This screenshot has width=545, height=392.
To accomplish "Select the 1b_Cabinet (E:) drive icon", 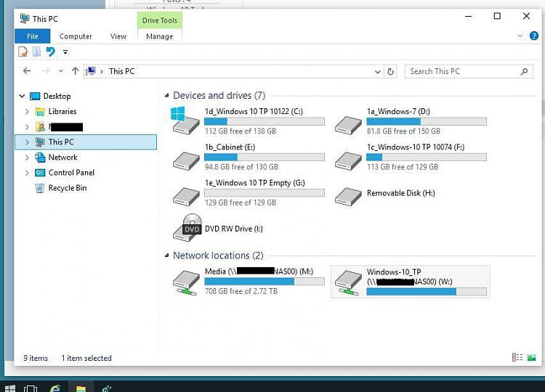I will [x=186, y=160].
